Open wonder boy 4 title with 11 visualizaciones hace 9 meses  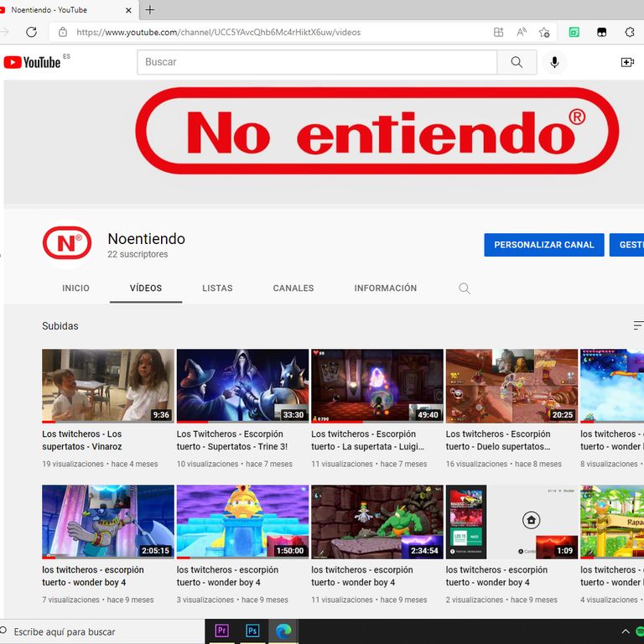coord(362,576)
